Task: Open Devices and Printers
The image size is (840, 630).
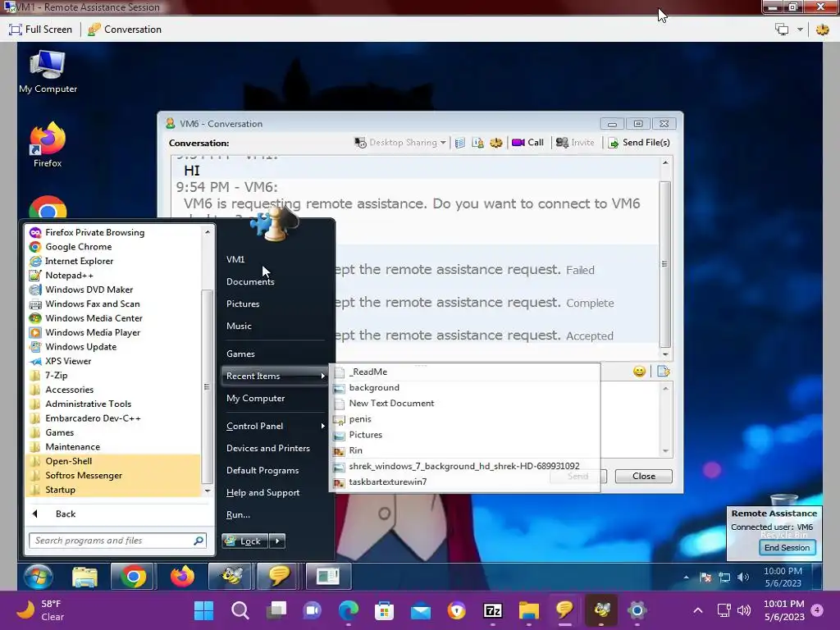Action: [268, 448]
